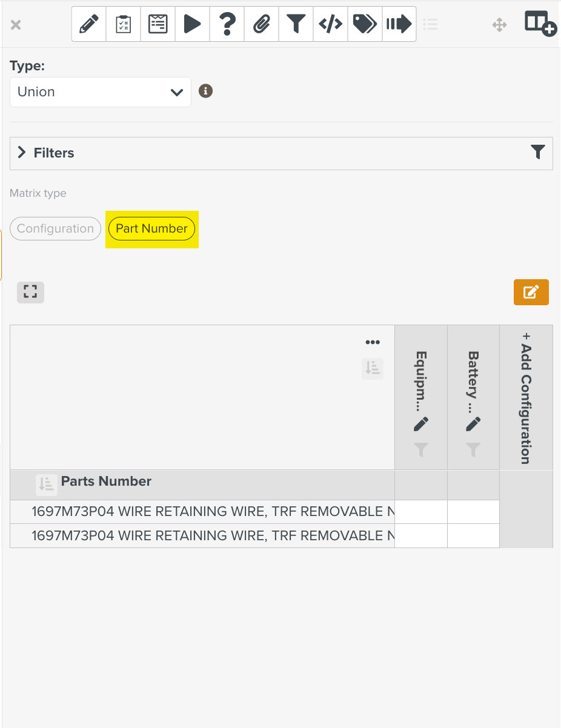The width and height of the screenshot is (561, 728).
Task: Select the Part Number matrix type
Action: point(151,229)
